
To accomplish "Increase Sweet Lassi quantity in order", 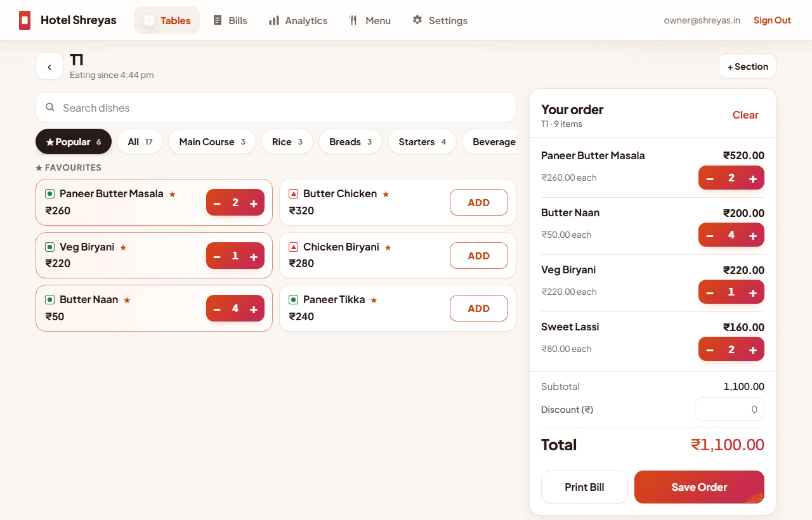I will 753,349.
